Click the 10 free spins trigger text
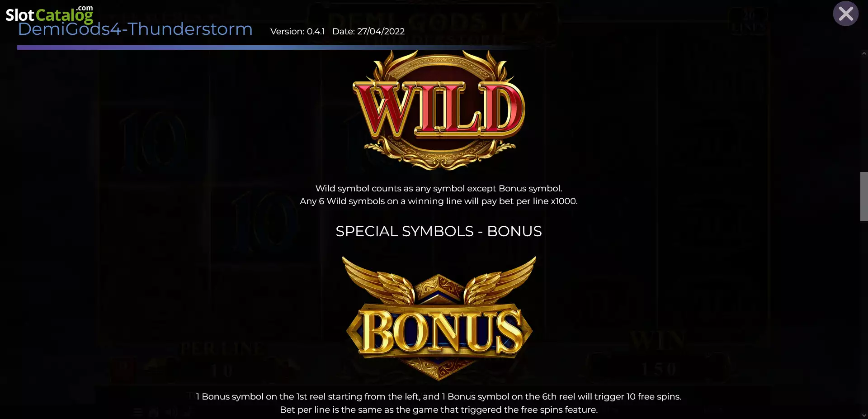868x419 pixels. click(x=439, y=396)
